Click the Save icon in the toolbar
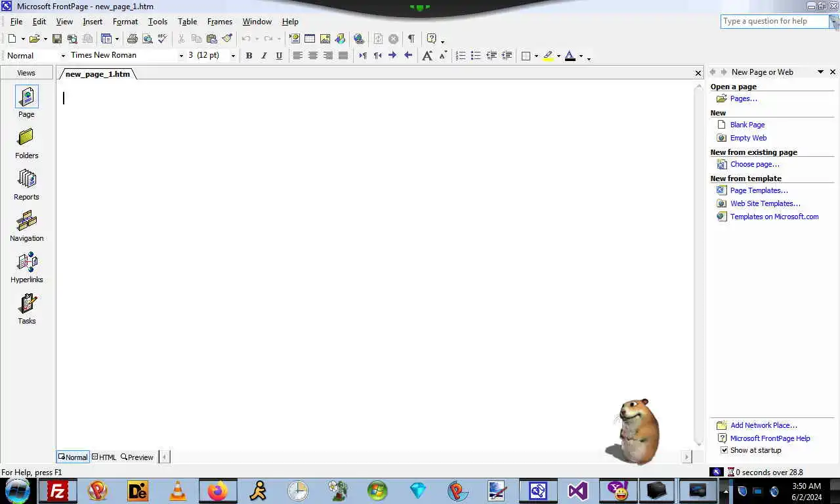Viewport: 840px width, 504px height. [57, 39]
